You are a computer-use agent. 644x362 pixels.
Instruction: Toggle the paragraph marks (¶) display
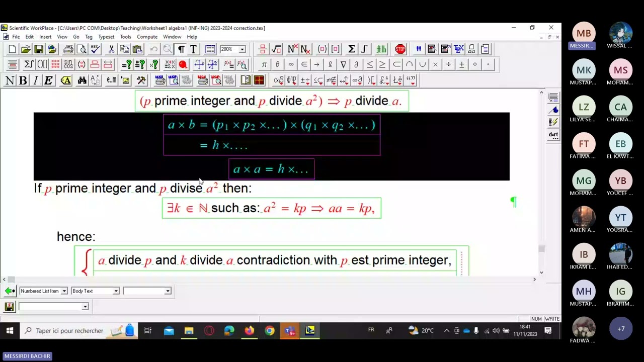click(x=181, y=49)
